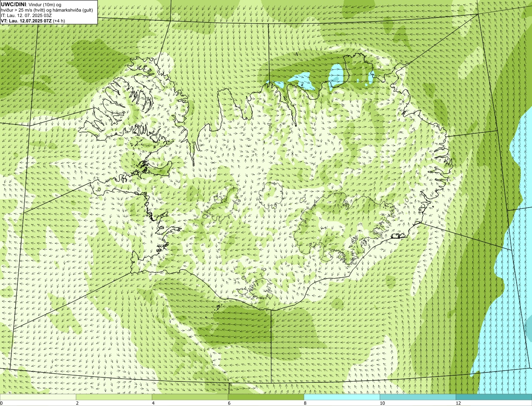Click the teal swatch between 10 and 12
Viewport: 532px width, 406px height.
click(x=418, y=397)
